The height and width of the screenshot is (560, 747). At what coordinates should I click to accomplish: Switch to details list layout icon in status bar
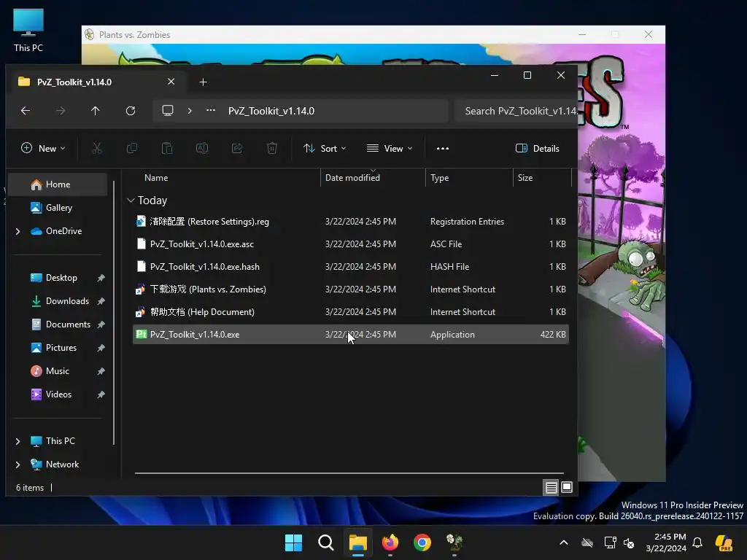point(551,487)
